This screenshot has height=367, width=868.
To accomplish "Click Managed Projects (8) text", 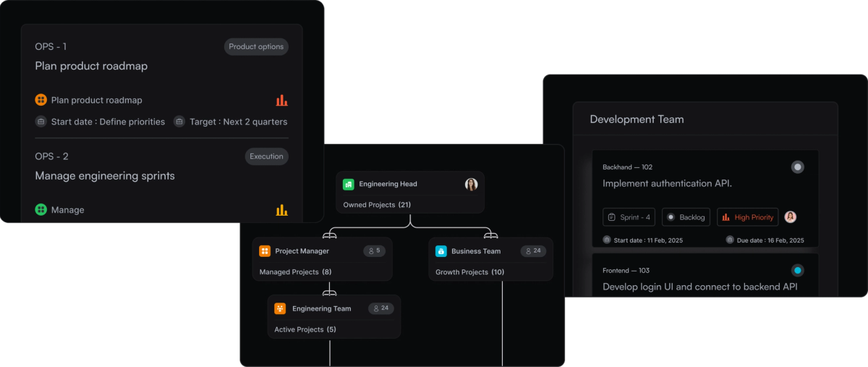I will [x=296, y=272].
